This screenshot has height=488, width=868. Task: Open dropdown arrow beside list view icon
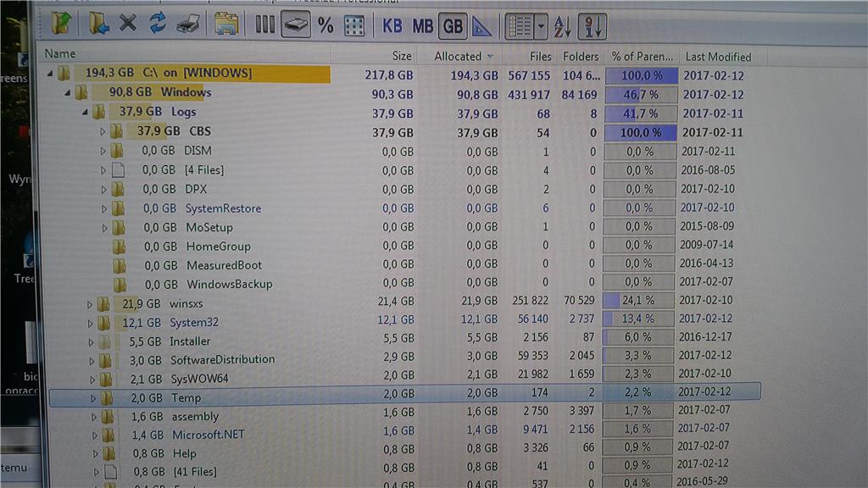pyautogui.click(x=541, y=26)
